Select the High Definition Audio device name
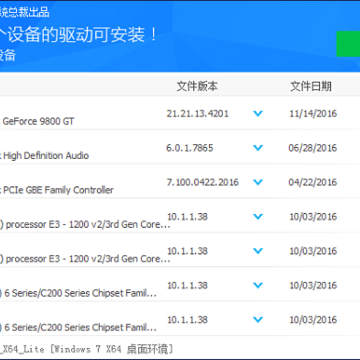Viewport: 360px width, 360px height. [46, 156]
